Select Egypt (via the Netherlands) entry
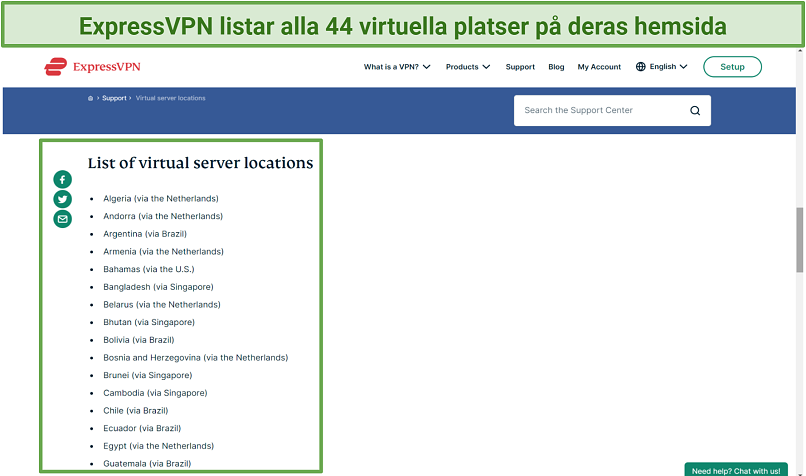Image resolution: width=806 pixels, height=476 pixels. click(159, 446)
